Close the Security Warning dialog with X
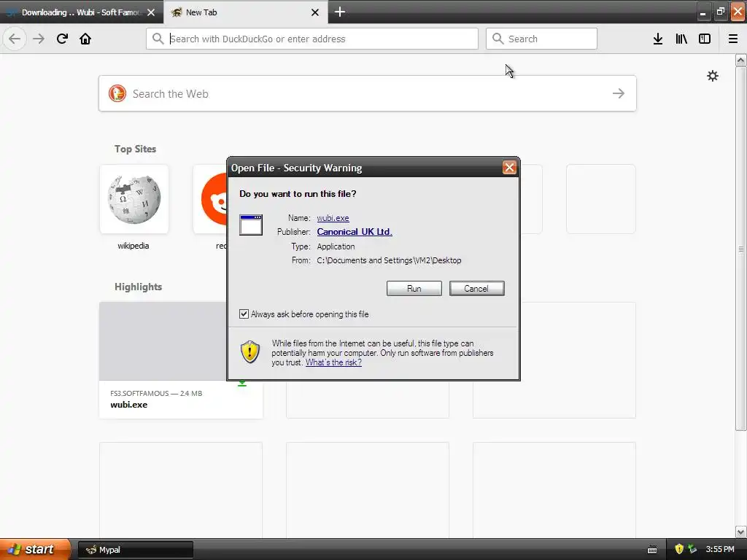This screenshot has height=560, width=747. (509, 167)
